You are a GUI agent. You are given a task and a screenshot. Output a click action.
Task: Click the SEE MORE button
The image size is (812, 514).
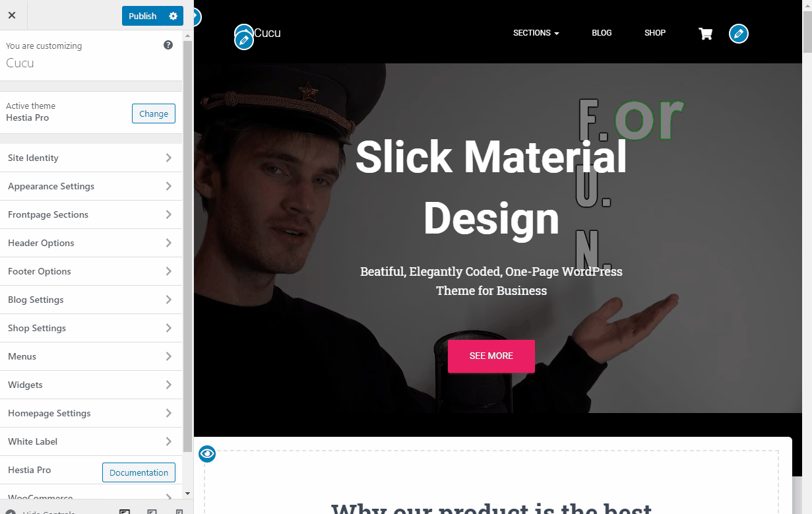[x=491, y=356]
